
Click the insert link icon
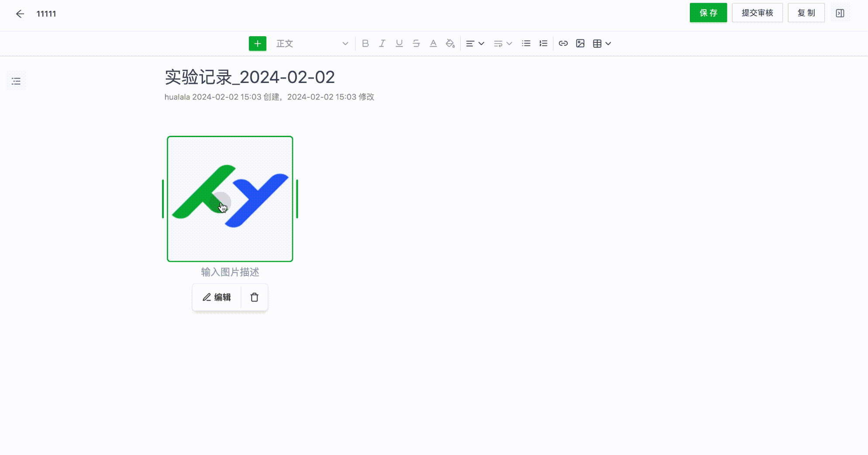click(563, 44)
